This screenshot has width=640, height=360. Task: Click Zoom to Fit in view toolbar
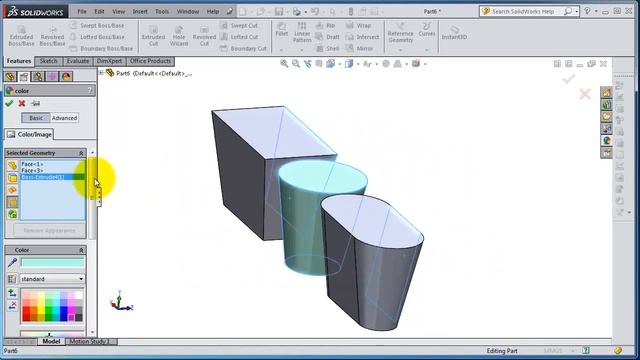[x=284, y=64]
